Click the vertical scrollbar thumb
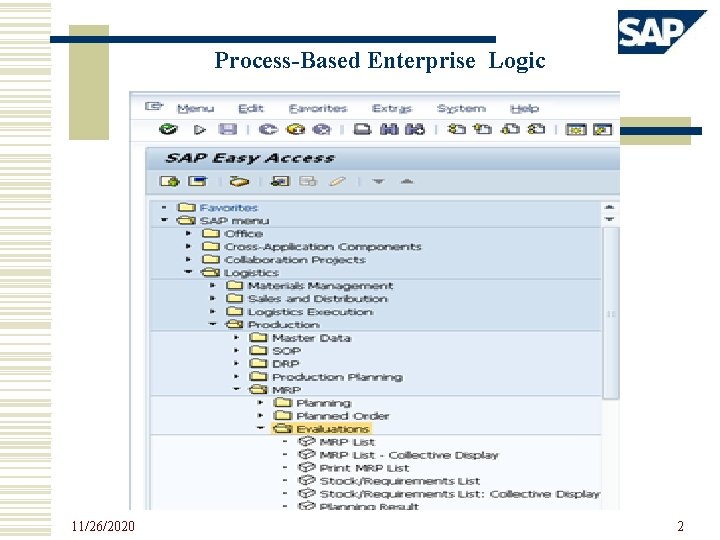This screenshot has width=720, height=540. (x=610, y=314)
